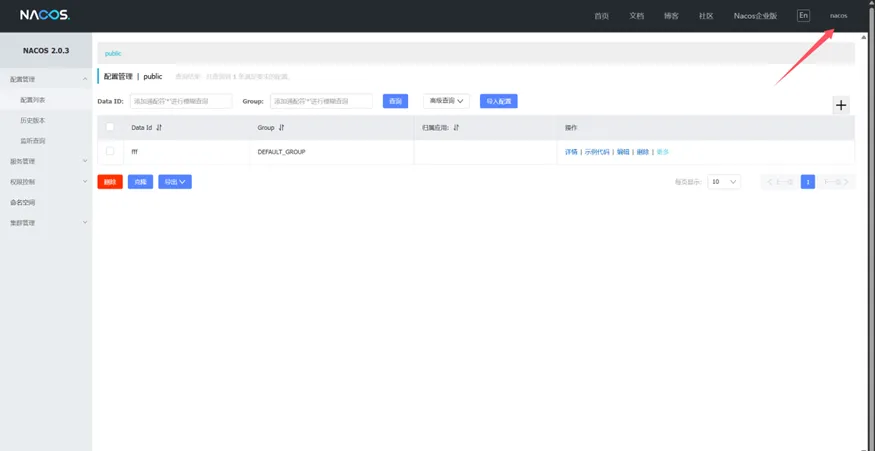Expand the 服务管理 sidebar menu
The width and height of the screenshot is (875, 451).
(x=46, y=161)
